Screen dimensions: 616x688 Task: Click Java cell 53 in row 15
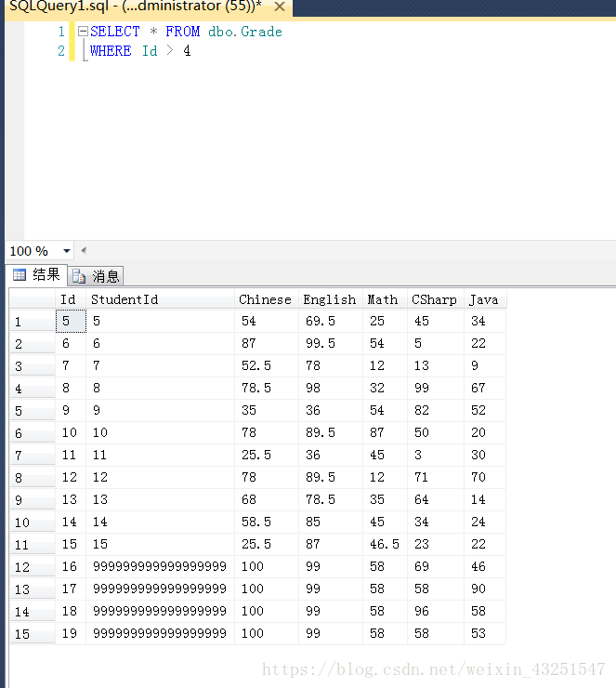pyautogui.click(x=484, y=634)
